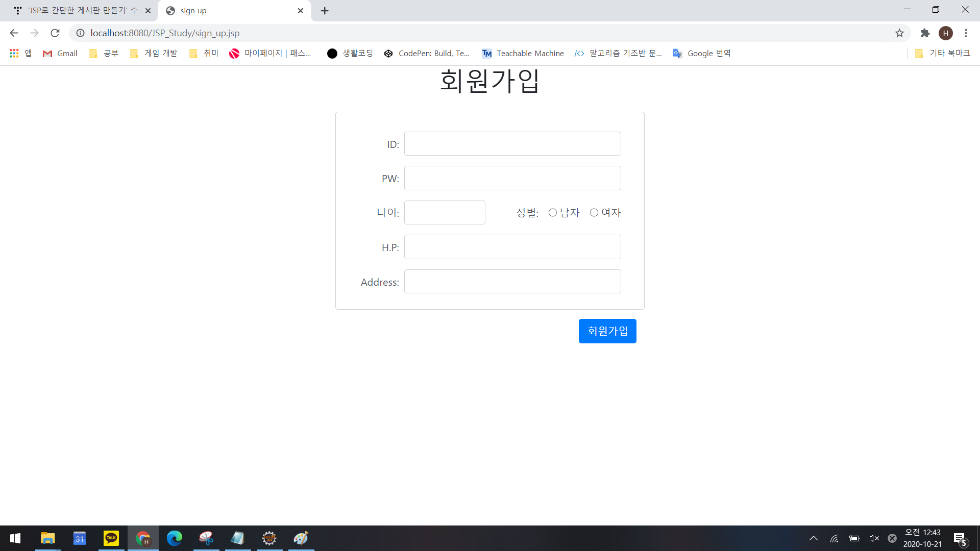980x551 pixels.
Task: Open Chrome's three-dot menu
Action: coord(966,33)
